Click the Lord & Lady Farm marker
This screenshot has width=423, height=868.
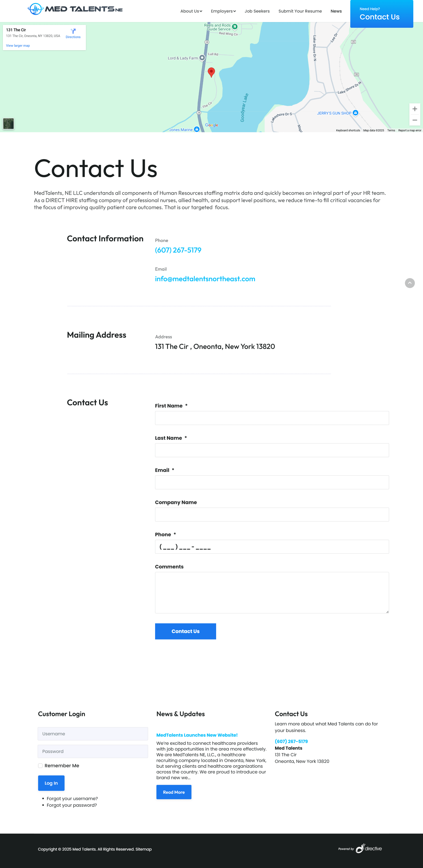coord(202,58)
